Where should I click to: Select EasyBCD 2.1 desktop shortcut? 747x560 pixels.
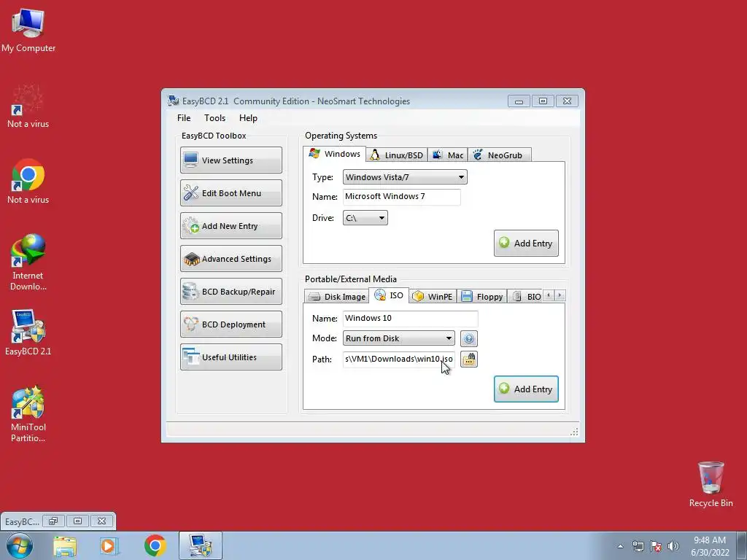coord(28,332)
